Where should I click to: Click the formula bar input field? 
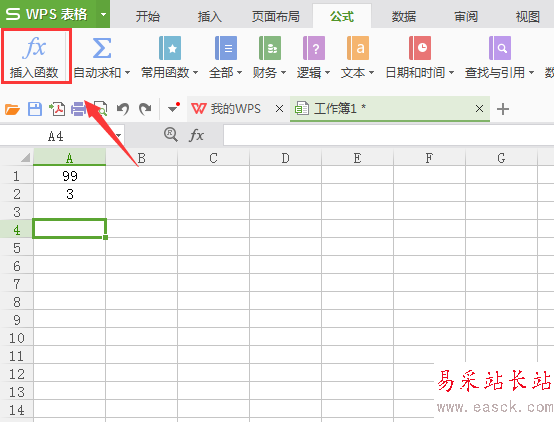pos(389,135)
